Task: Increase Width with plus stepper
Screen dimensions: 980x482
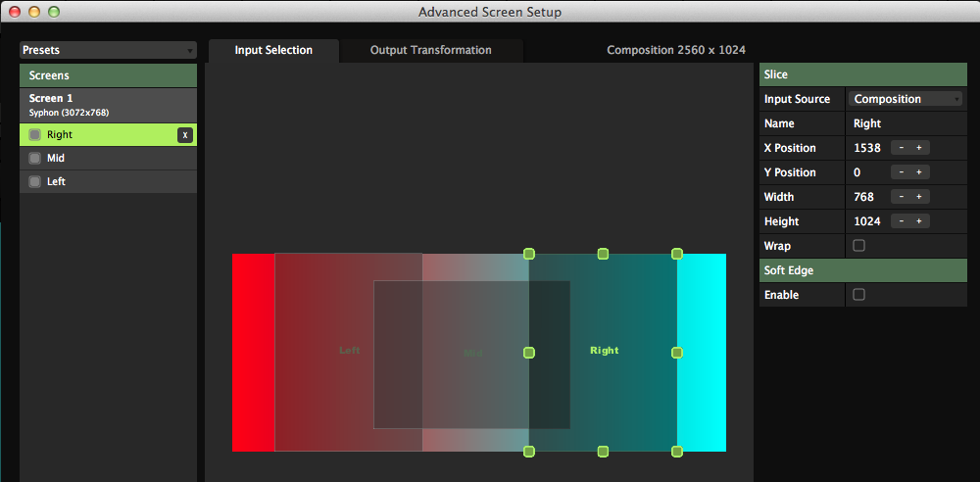Action: [x=919, y=197]
